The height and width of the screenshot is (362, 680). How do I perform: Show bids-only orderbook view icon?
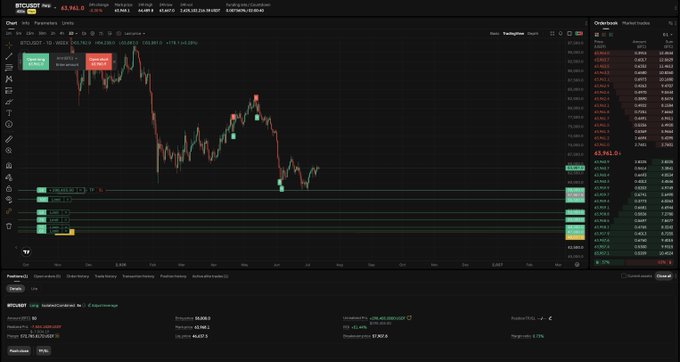[610, 34]
